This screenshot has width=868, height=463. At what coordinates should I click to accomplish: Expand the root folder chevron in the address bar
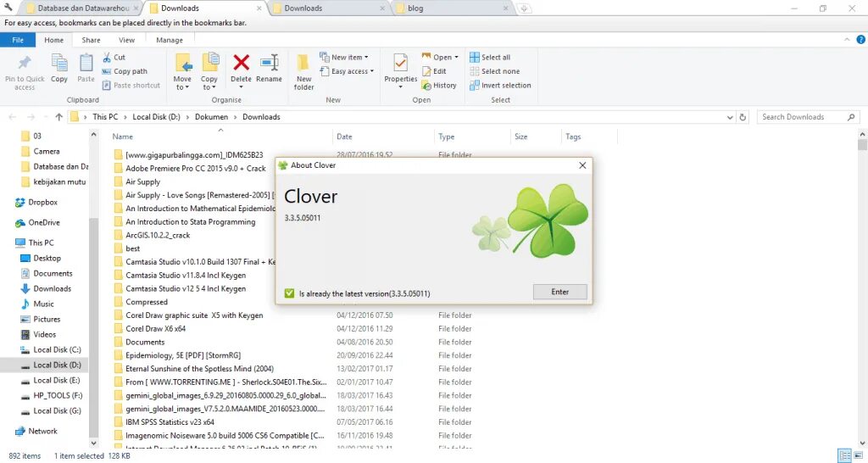point(86,117)
